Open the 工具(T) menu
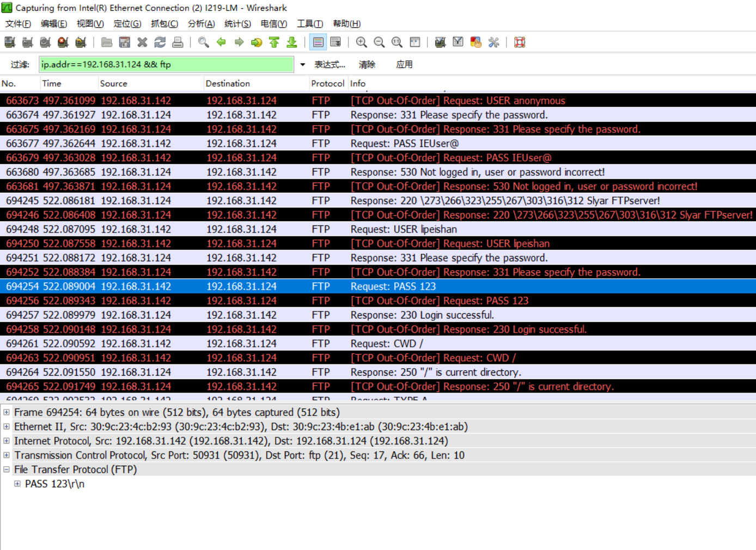The height and width of the screenshot is (550, 756). point(310,23)
